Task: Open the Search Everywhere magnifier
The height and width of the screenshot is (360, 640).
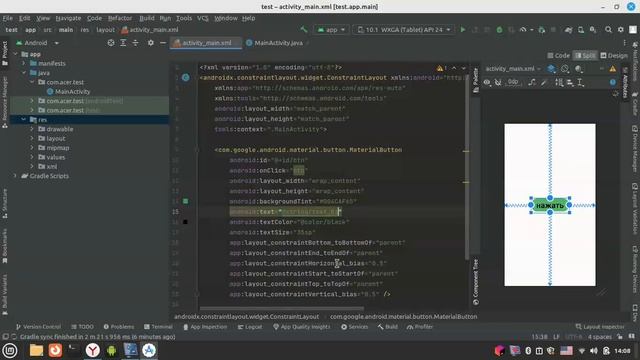Action: coord(608,30)
